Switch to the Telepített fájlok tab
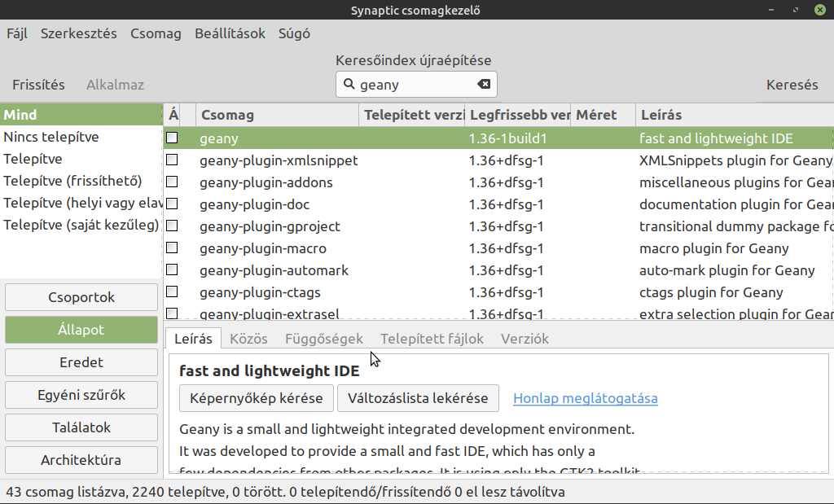The image size is (834, 504). [x=432, y=339]
